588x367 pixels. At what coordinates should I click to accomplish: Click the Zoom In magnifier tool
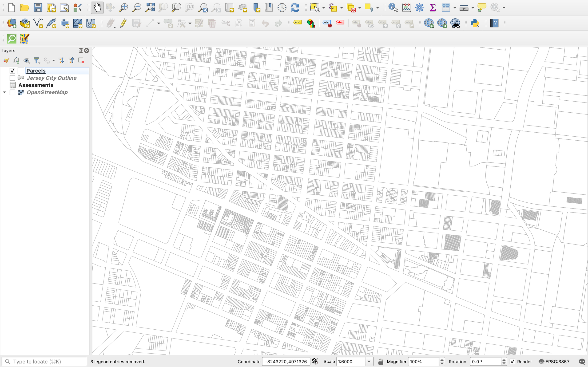[123, 8]
